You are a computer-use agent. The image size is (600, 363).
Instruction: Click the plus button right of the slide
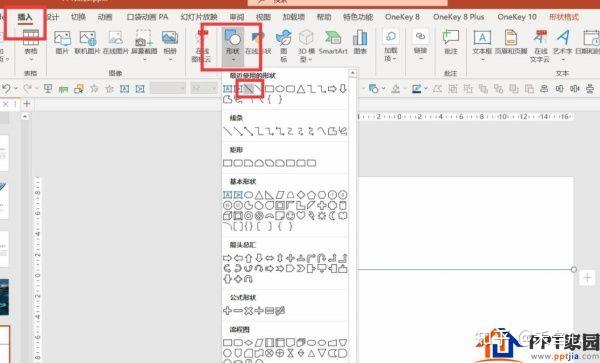587,278
